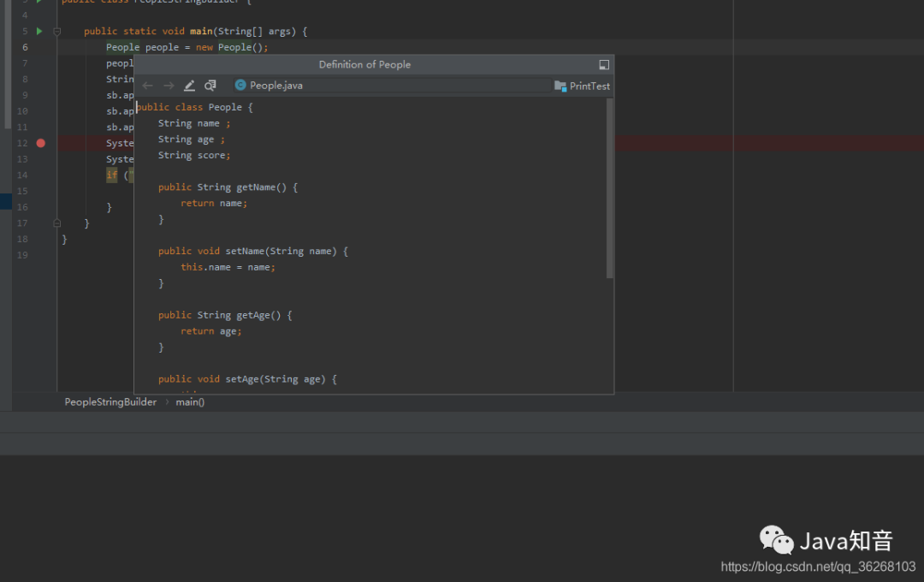Collapse main method fold marker on line 5
The height and width of the screenshot is (582, 924).
coord(57,32)
